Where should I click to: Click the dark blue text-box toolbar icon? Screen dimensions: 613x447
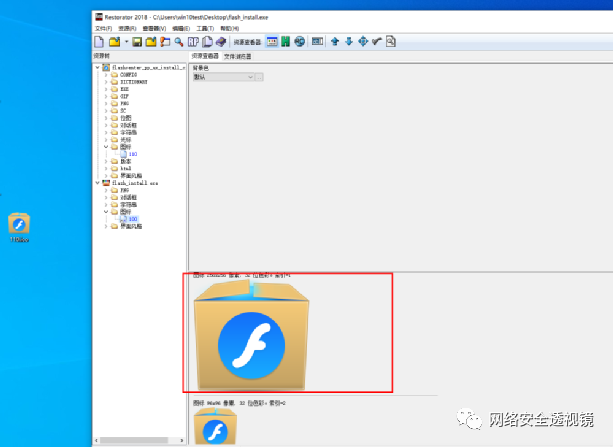point(317,41)
